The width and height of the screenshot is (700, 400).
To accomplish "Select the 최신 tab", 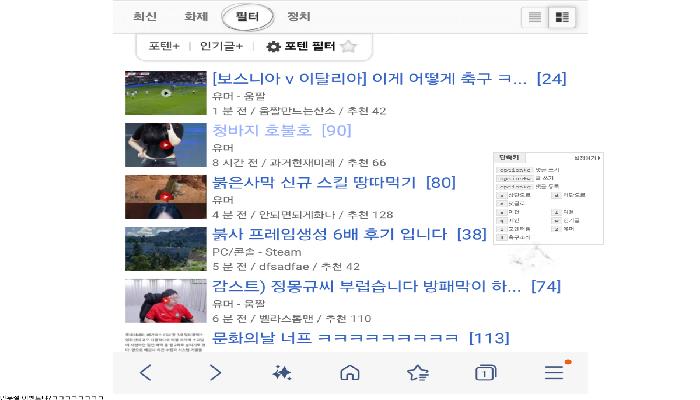I will [145, 17].
